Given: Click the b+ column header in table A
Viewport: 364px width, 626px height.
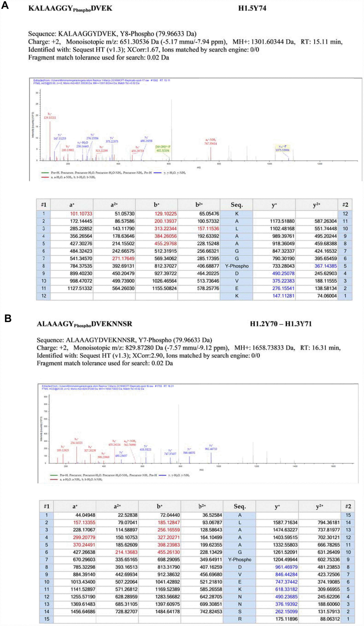Looking at the screenshot, I should tap(157, 205).
